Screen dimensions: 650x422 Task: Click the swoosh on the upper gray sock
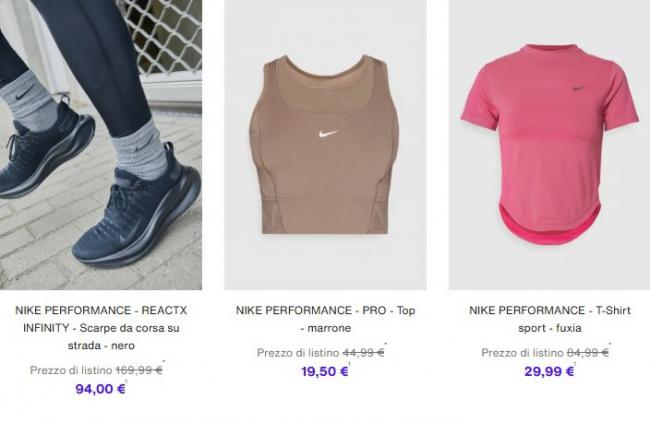24,95
